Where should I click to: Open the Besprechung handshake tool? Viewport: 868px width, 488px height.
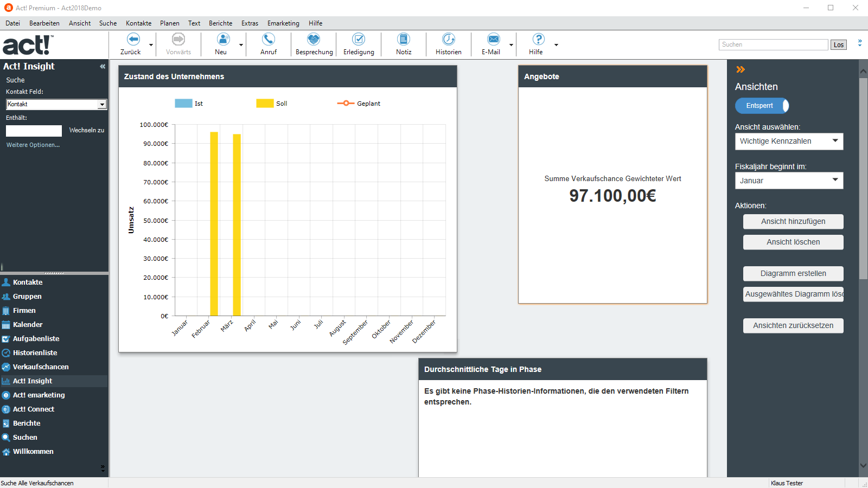(314, 40)
